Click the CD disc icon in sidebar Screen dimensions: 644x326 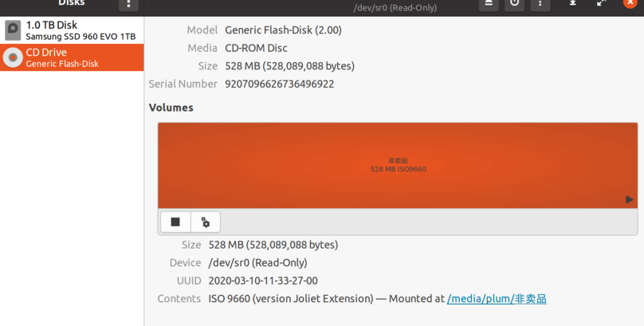[13, 57]
